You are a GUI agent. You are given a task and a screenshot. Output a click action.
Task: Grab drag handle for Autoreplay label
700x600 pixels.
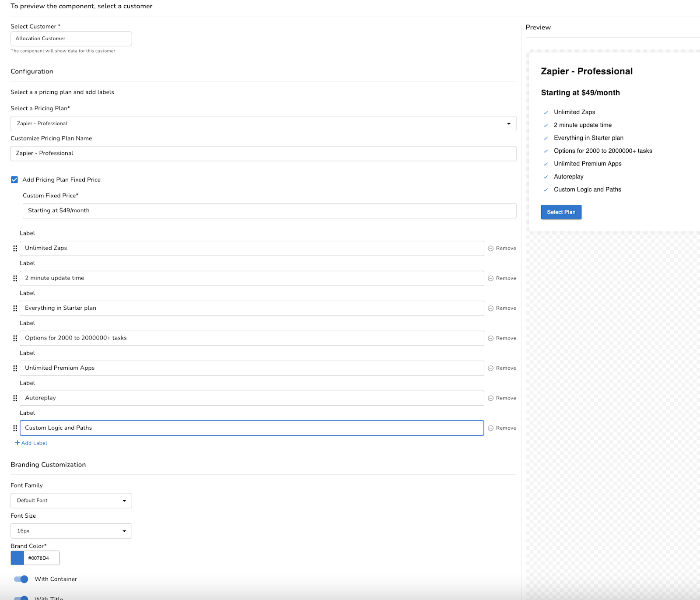pos(15,398)
